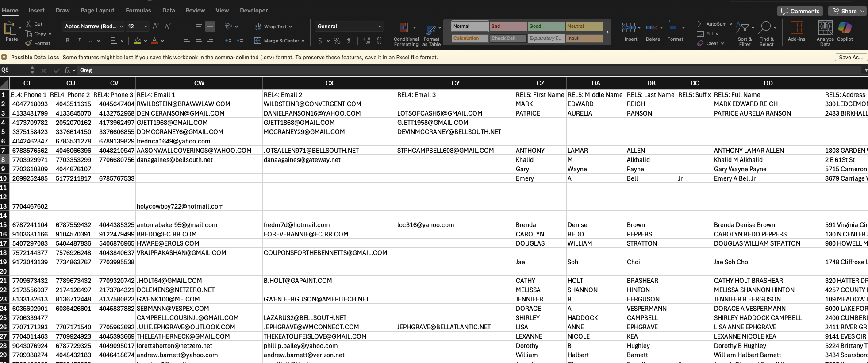Switch to the Insert tab
The width and height of the screenshot is (868, 363).
coord(37,10)
